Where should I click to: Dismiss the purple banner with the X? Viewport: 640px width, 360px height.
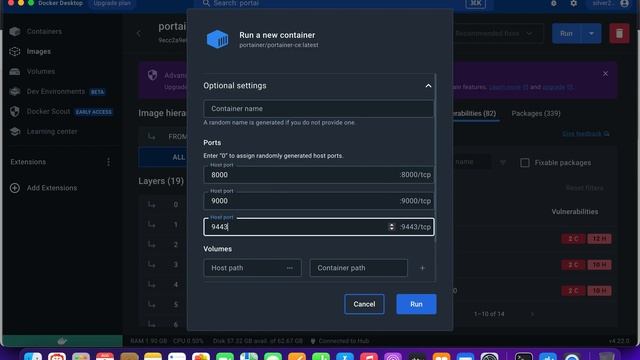[605, 73]
